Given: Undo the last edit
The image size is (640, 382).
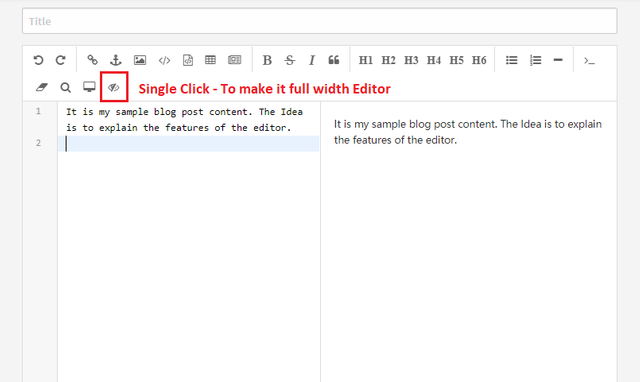Looking at the screenshot, I should point(38,60).
